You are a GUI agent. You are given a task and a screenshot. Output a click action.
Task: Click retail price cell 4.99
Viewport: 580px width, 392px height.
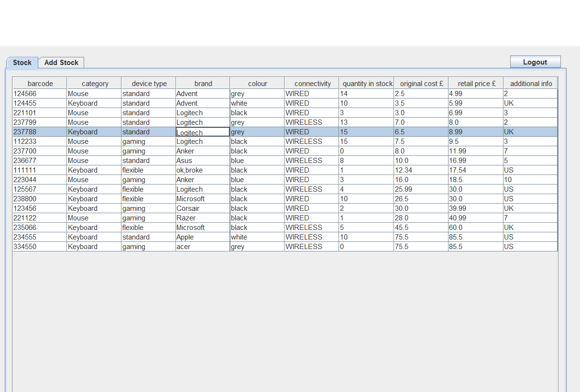tap(476, 94)
